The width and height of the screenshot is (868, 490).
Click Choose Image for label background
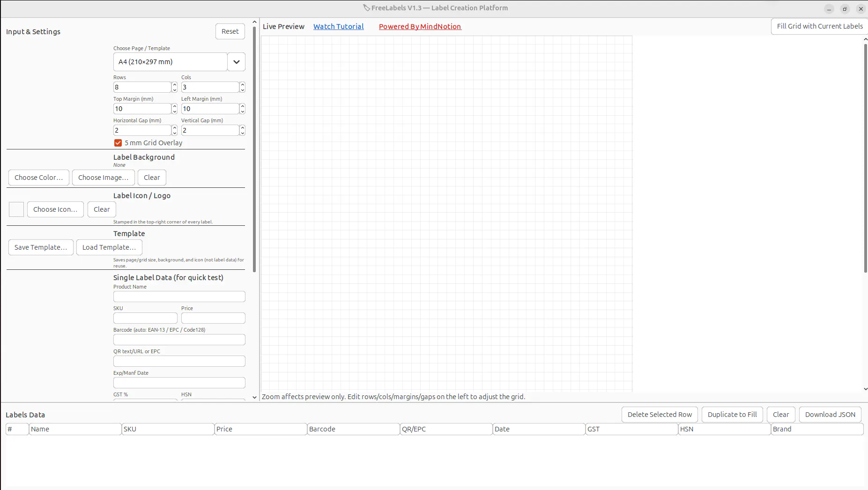104,178
